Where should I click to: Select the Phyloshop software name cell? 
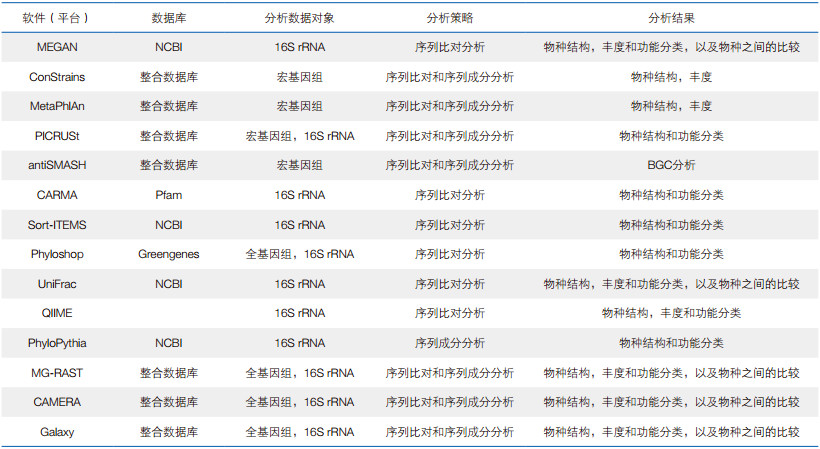(57, 254)
